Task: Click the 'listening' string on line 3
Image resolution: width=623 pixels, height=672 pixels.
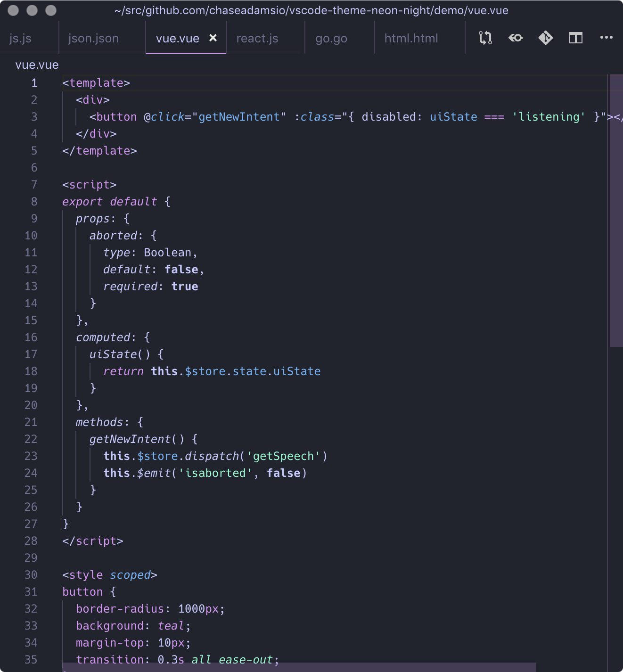Action: [x=549, y=117]
